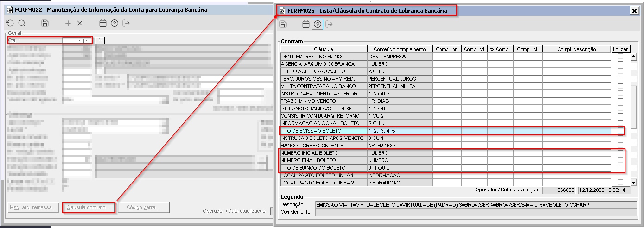Tick Utilizar for NUMERO INICIAL BOLETO
Image resolution: width=644 pixels, height=228 pixels.
(620, 153)
